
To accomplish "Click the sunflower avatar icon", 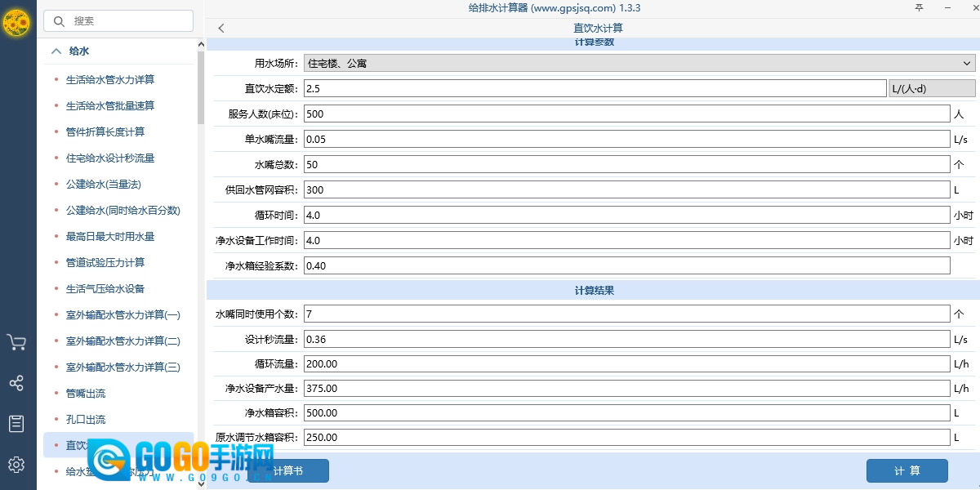I will (x=16, y=24).
